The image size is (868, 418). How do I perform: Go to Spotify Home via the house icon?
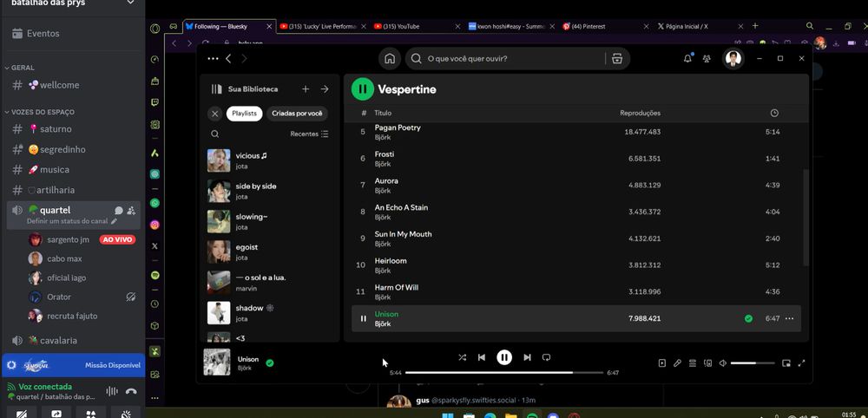(390, 59)
